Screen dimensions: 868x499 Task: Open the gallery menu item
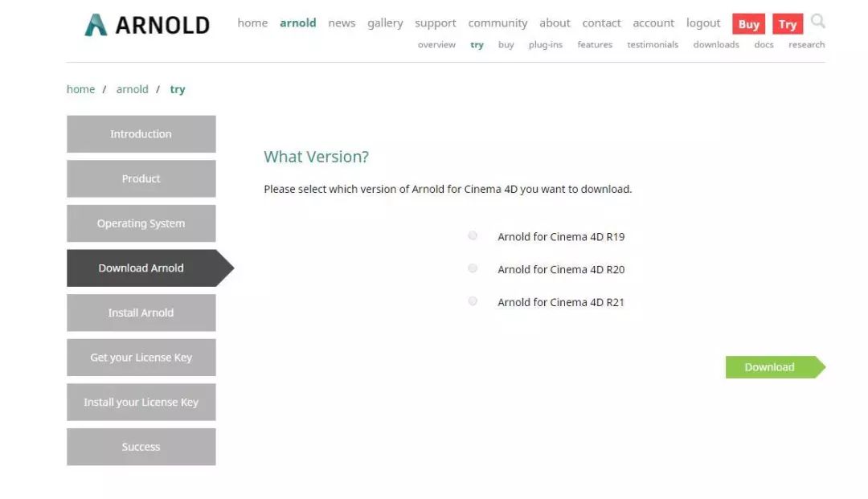tap(385, 22)
